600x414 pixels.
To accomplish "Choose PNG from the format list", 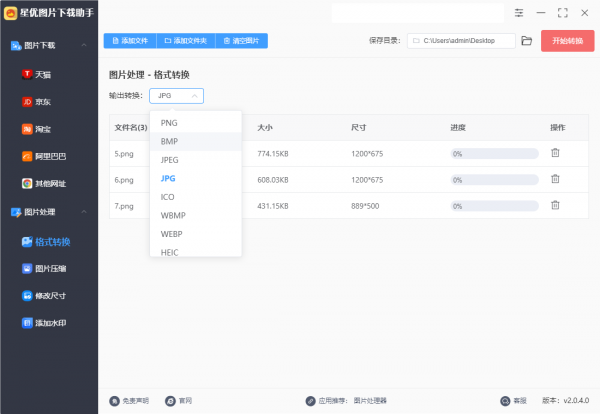I will coord(196,123).
